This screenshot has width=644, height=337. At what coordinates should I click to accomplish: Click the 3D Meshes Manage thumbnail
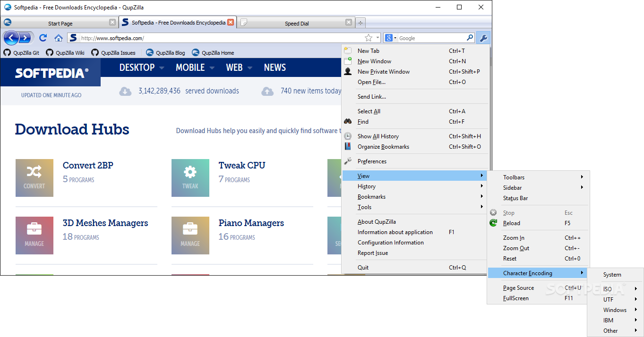(x=34, y=236)
